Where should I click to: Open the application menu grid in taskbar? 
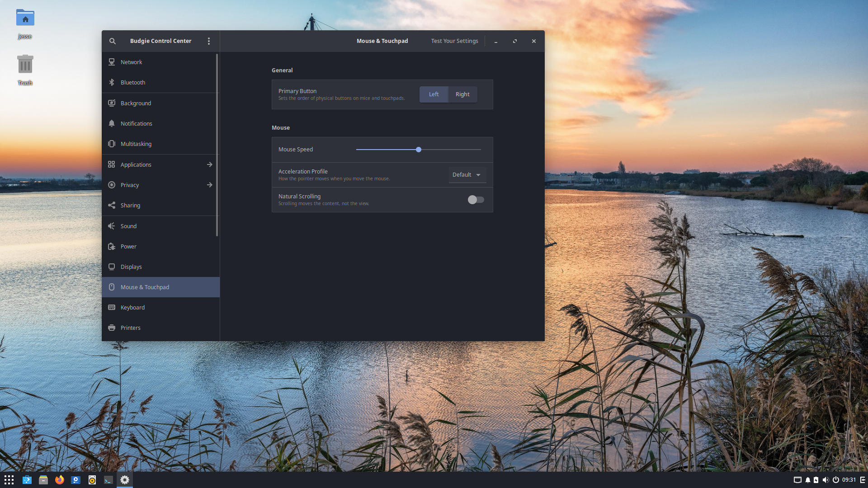pos(9,480)
